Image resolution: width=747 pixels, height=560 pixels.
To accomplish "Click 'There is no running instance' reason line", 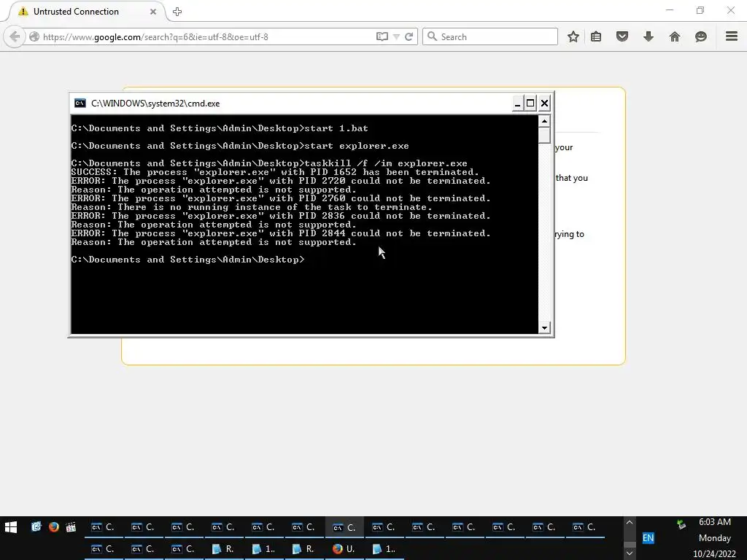I will tap(252, 207).
